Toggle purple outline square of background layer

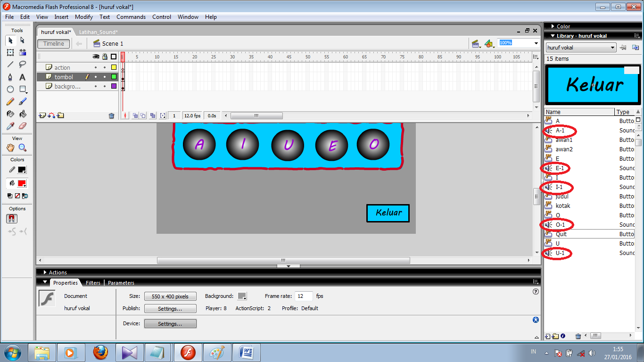coord(114,86)
